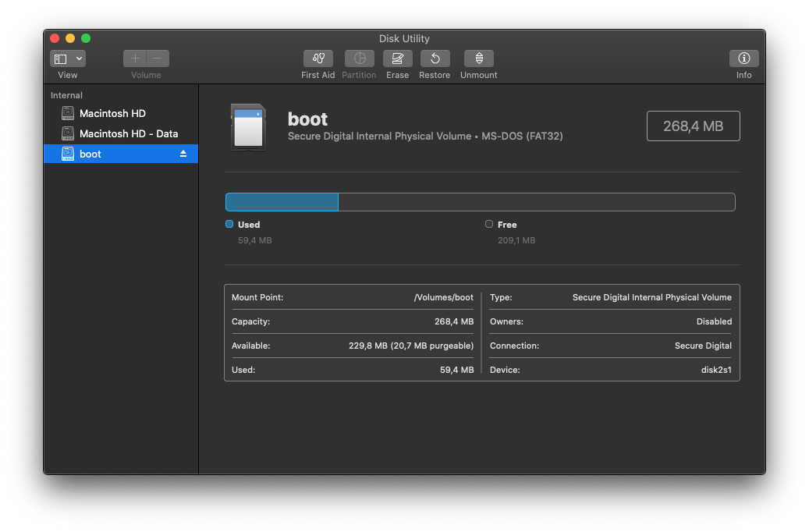The width and height of the screenshot is (809, 532).
Task: Click the MS-DOS (FAT32) subtitle text
Action: coord(522,137)
